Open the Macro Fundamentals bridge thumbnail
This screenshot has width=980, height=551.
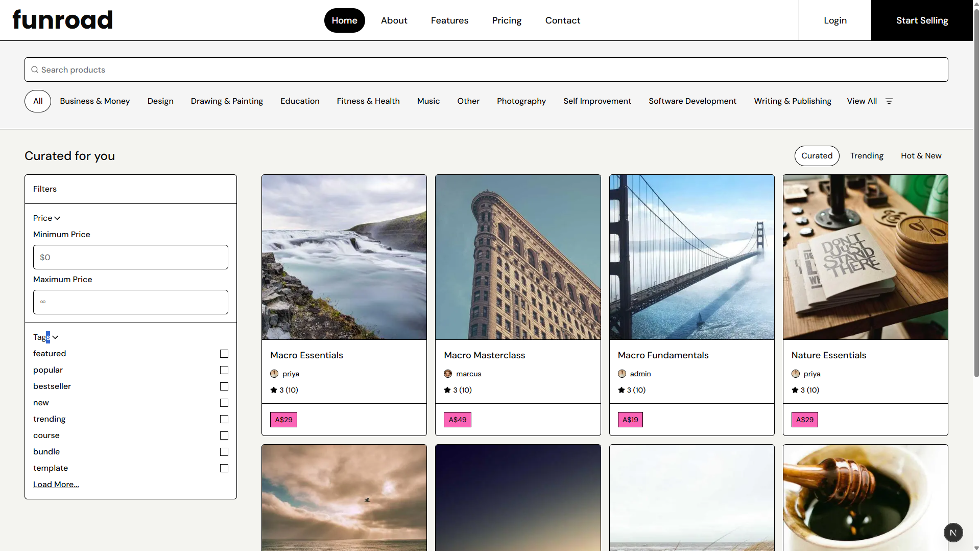(x=691, y=257)
